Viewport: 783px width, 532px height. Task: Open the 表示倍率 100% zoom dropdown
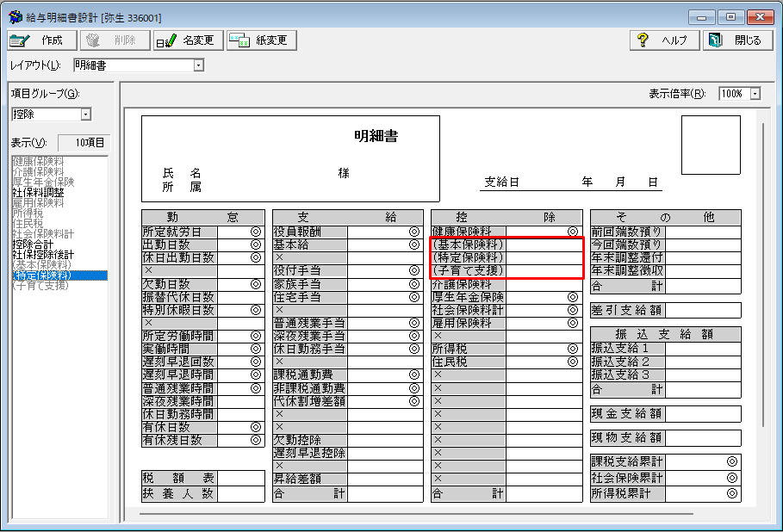pos(755,94)
